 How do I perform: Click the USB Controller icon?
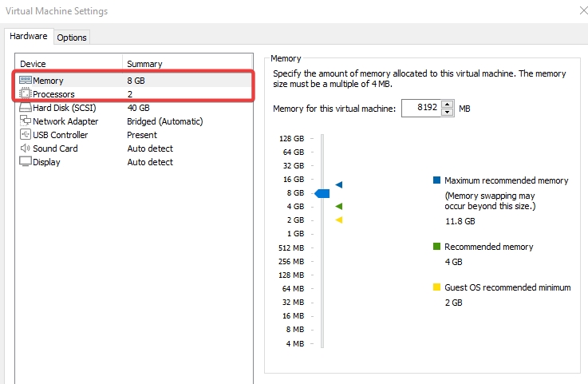pyautogui.click(x=26, y=135)
